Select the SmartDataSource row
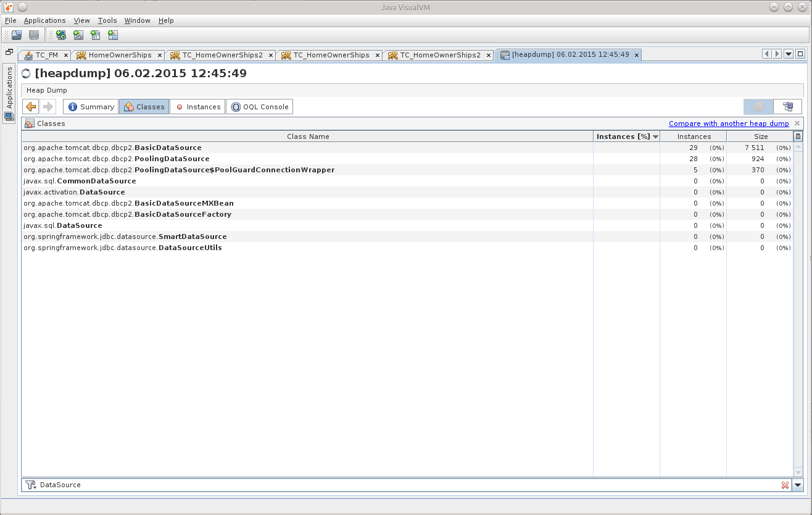The height and width of the screenshot is (515, 812). (407, 237)
